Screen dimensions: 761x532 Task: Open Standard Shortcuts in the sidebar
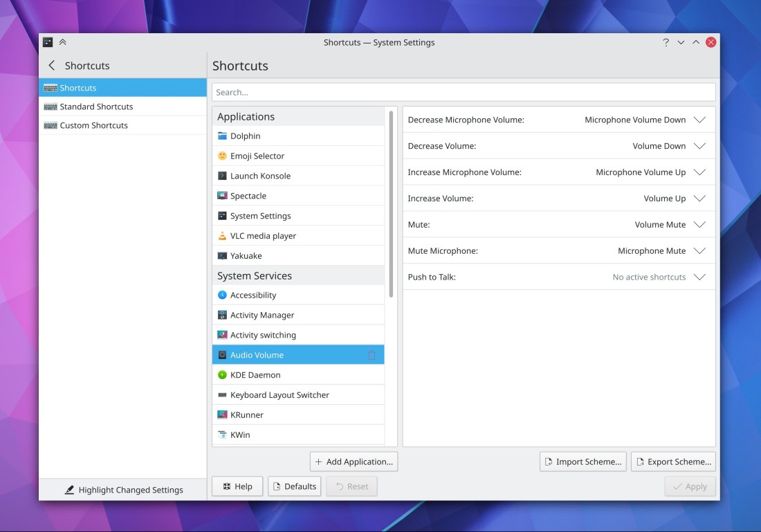(96, 107)
